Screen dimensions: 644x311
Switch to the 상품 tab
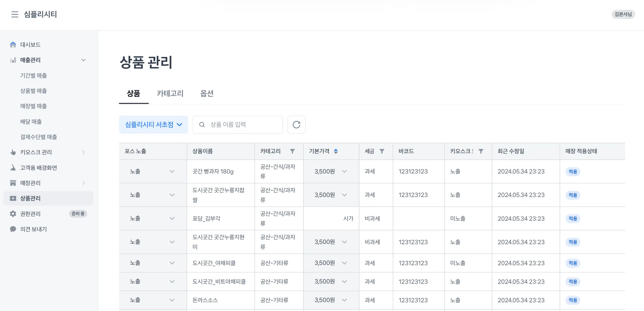pos(134,93)
